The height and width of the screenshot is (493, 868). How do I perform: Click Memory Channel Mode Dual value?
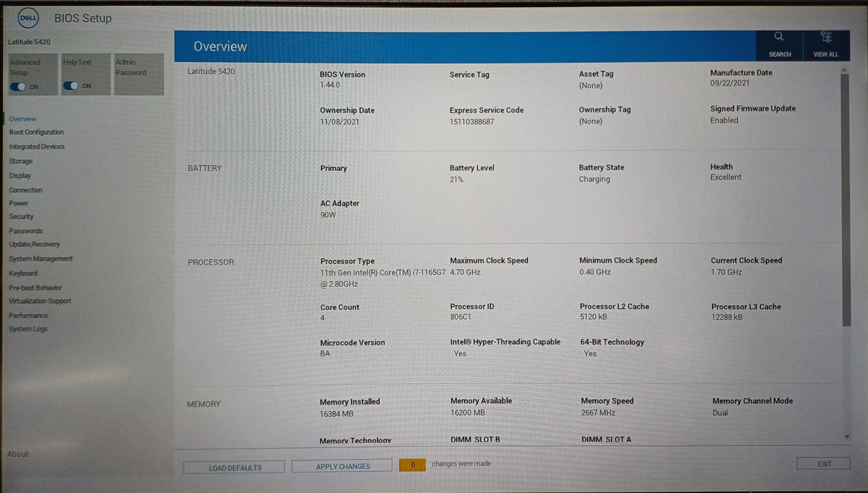[x=720, y=413]
